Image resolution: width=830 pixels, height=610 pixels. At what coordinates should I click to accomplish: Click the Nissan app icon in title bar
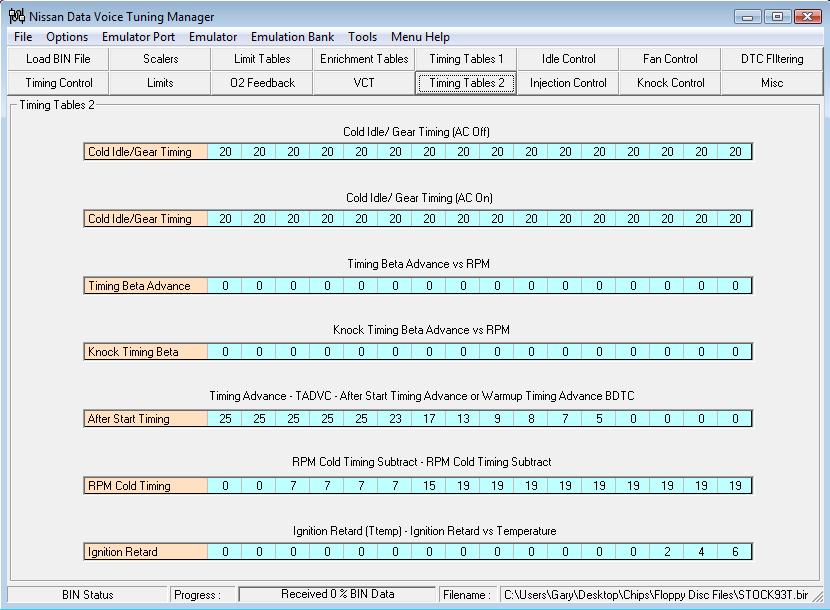coord(16,16)
